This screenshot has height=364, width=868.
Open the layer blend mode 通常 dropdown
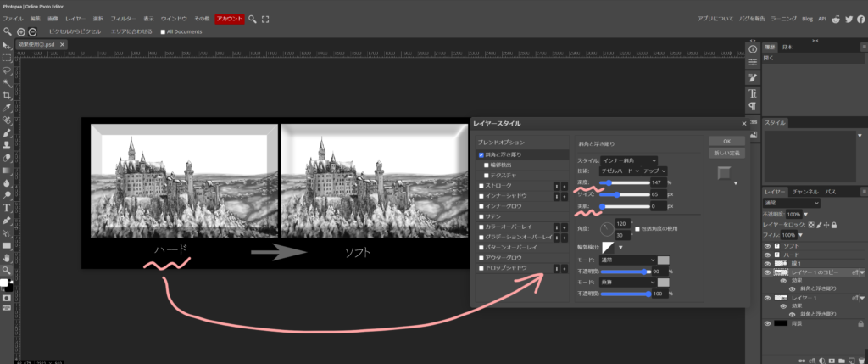(x=793, y=204)
